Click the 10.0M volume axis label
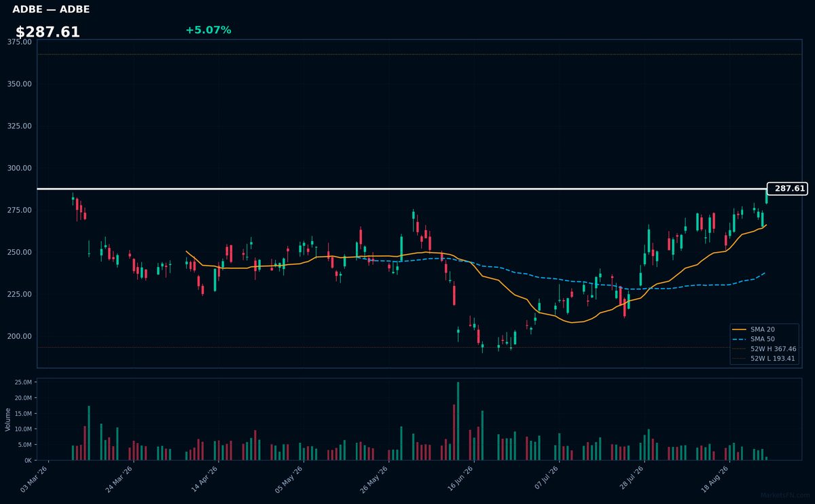The height and width of the screenshot is (504, 815). click(22, 429)
